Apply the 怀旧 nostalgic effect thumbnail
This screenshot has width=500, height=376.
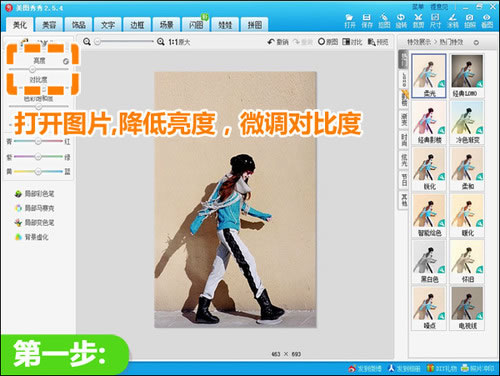[x=467, y=262]
